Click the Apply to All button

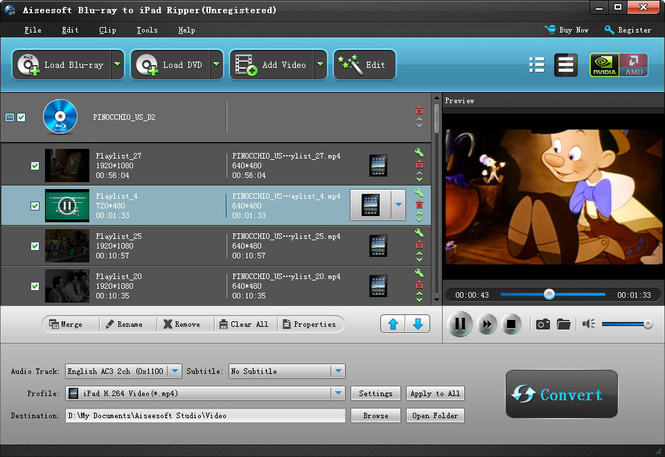click(435, 393)
